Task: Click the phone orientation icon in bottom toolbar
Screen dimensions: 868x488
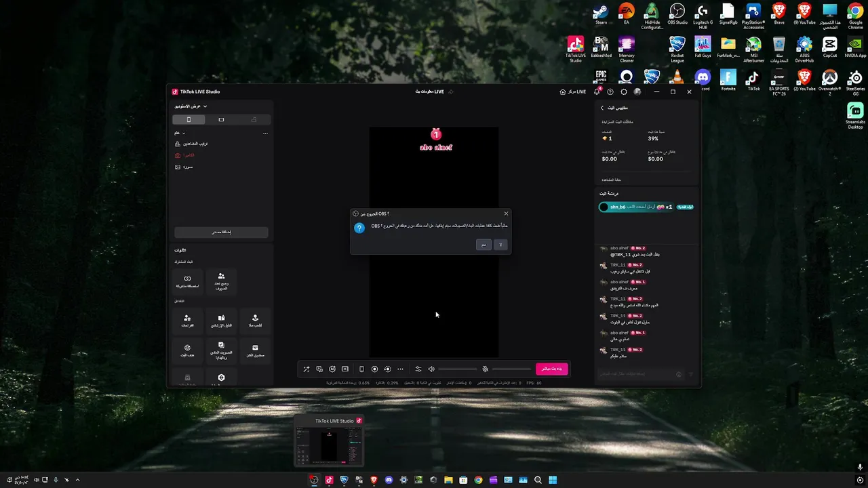Action: 361,369
